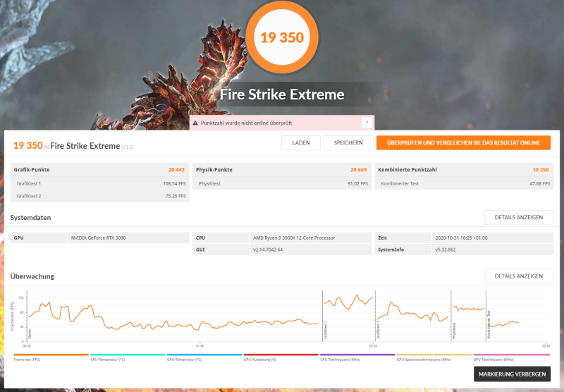
Task: Click CPU value AMD Ryzen 9 3900X
Action: coord(294,238)
